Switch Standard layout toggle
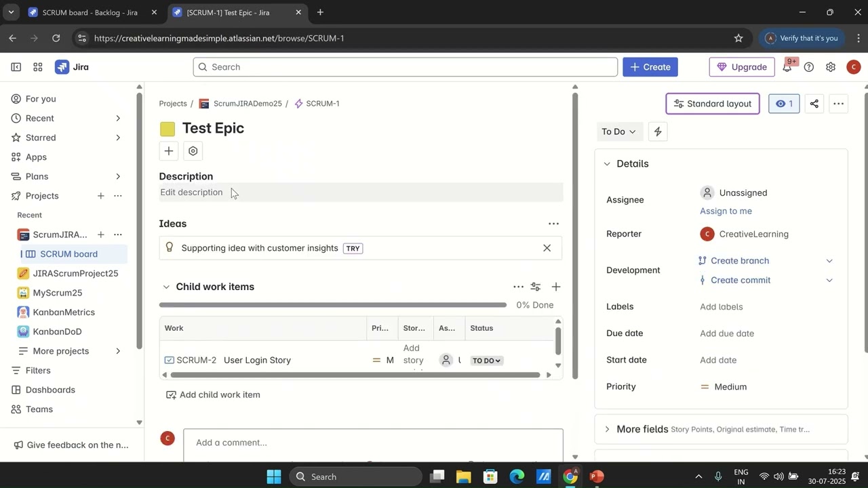This screenshot has height=488, width=868. [713, 104]
